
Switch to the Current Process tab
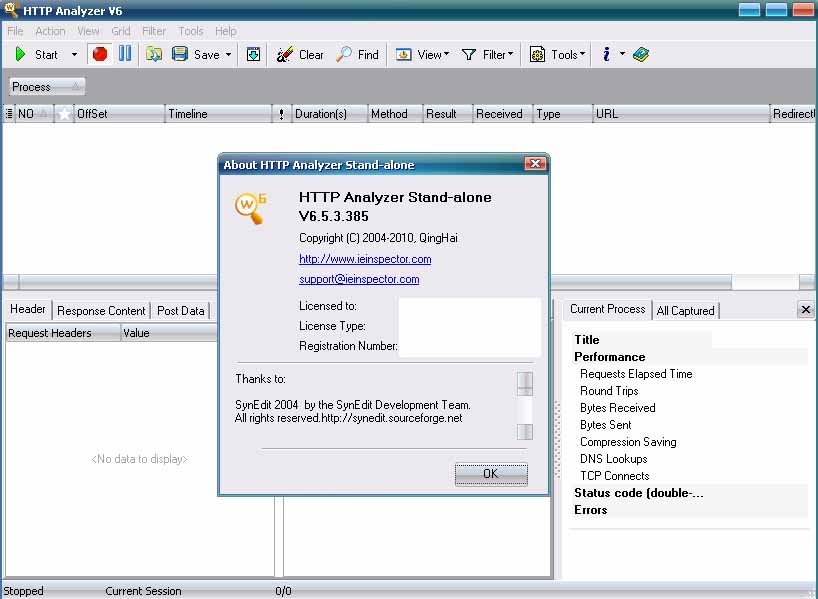[607, 309]
